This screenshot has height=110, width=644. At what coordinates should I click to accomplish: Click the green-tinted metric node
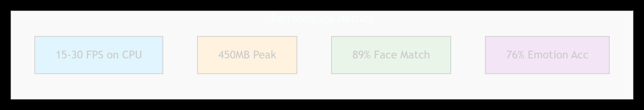(x=391, y=55)
